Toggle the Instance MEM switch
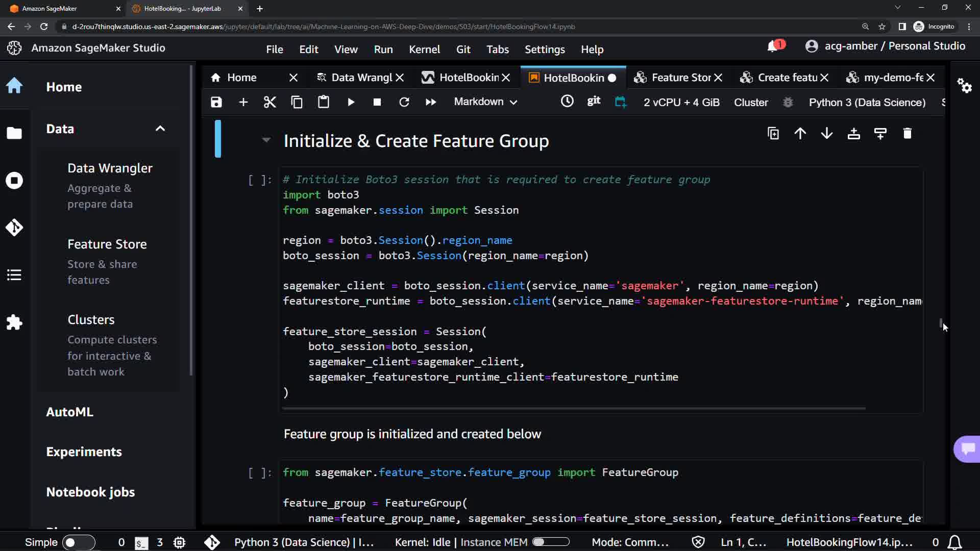The height and width of the screenshot is (551, 980). (551, 542)
